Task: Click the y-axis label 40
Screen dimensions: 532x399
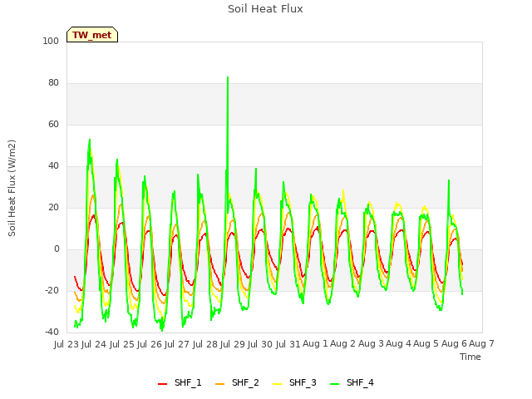Action: click(x=53, y=166)
